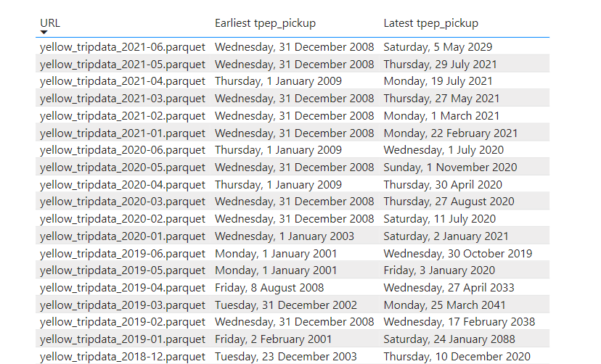This screenshot has width=601, height=364.
Task: Select the Monday, 25 March 2041 cell
Action: 444,305
